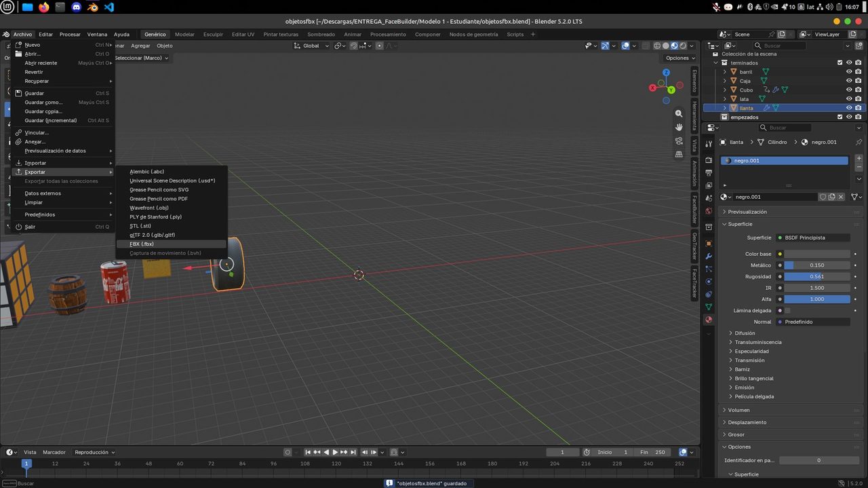
Task: Open the Global transform orientation dropdown
Action: click(x=312, y=45)
